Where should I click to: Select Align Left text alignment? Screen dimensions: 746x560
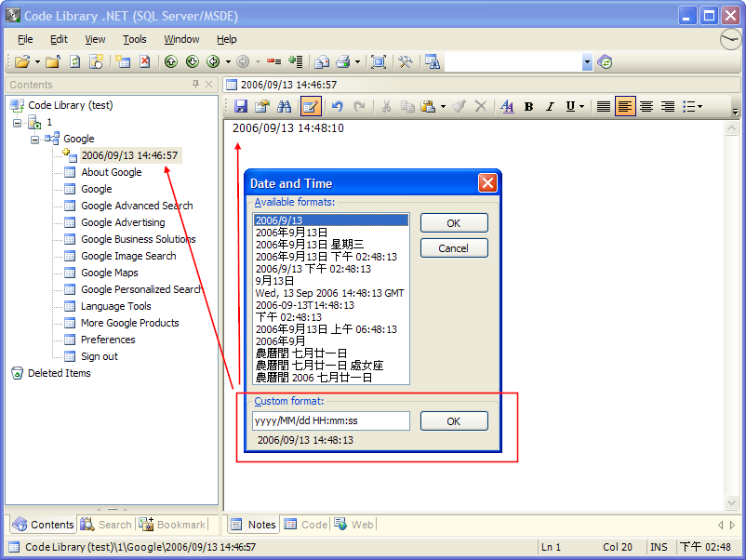[x=625, y=106]
